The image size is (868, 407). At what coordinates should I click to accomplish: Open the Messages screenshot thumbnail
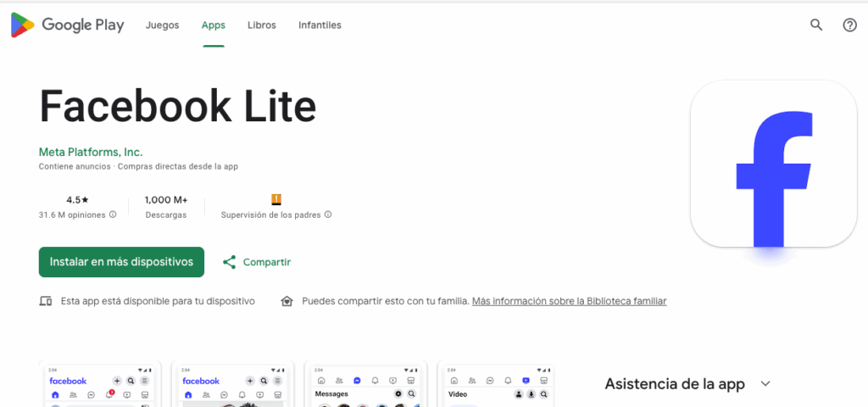[365, 384]
